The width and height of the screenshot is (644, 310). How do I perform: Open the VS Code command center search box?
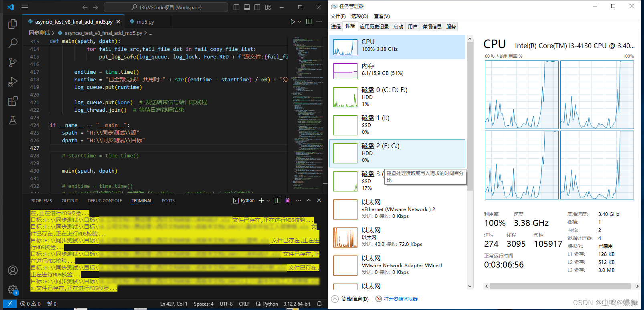(166, 7)
